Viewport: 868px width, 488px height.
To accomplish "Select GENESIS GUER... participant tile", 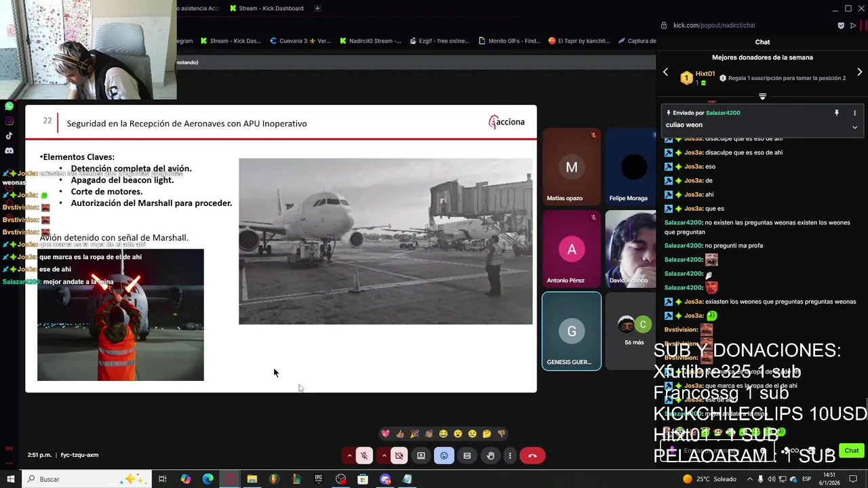I will [x=572, y=331].
